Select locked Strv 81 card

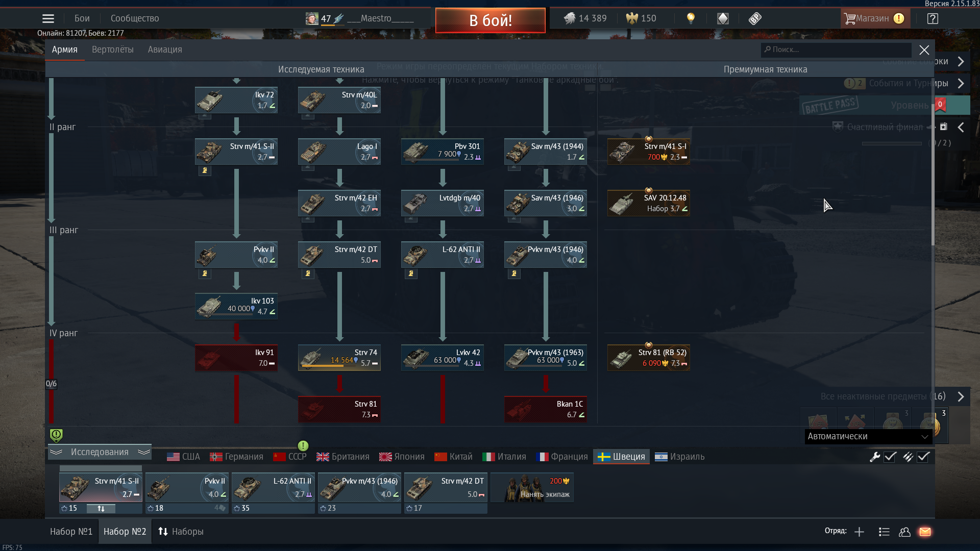point(339,409)
